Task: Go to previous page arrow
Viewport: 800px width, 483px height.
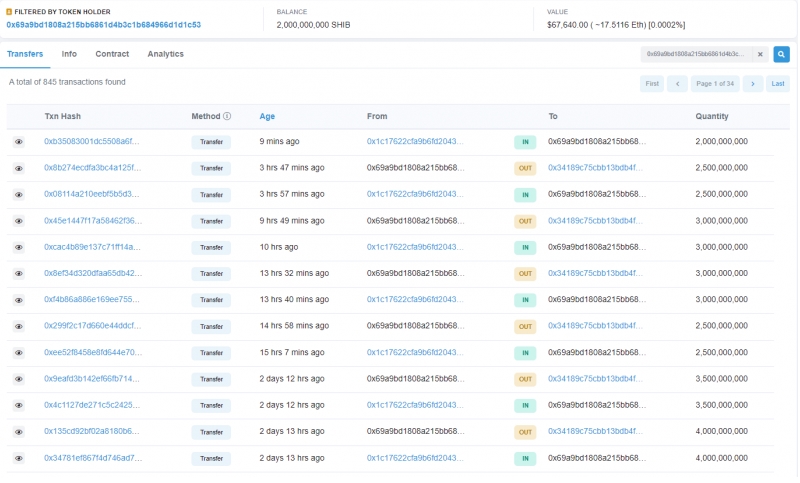Action: coord(678,84)
